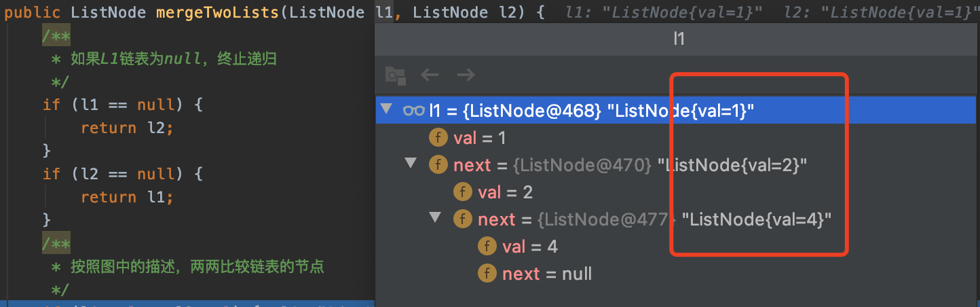980x307 pixels.
Task: Click the 'return l2;' statement
Action: point(127,128)
